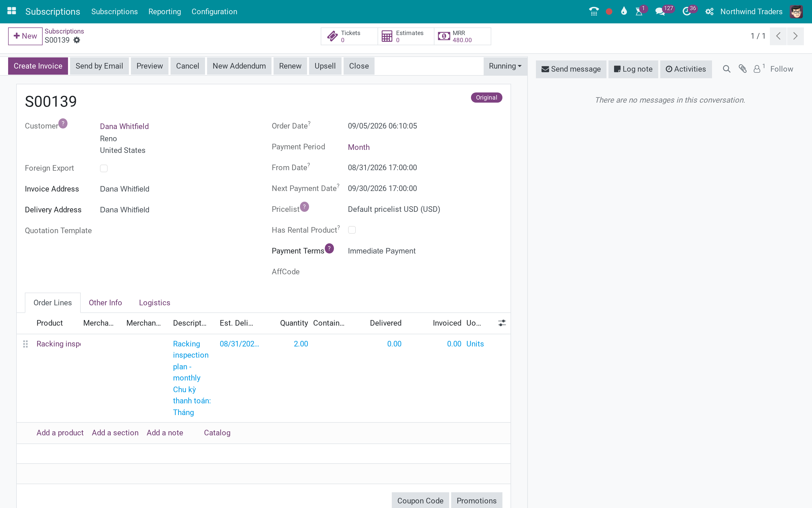Click Cancel button
The height and width of the screenshot is (508, 812).
188,66
